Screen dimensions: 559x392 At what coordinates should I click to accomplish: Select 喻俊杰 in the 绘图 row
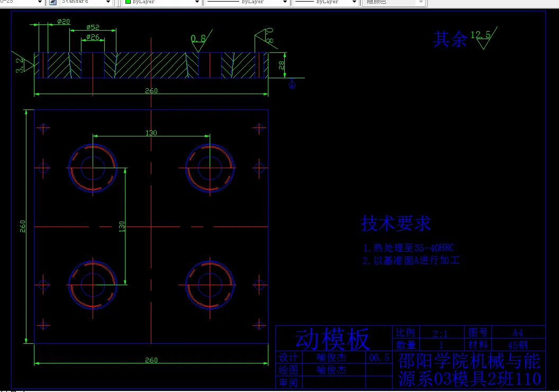pyautogui.click(x=331, y=370)
